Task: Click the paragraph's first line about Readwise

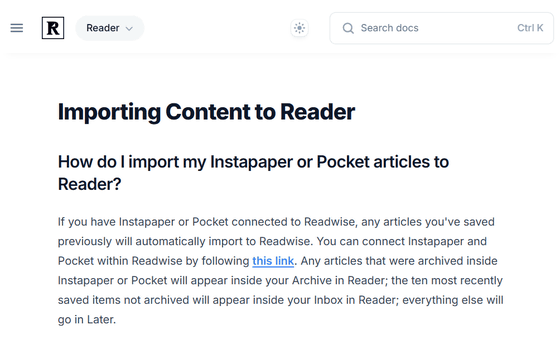Action: pos(276,222)
